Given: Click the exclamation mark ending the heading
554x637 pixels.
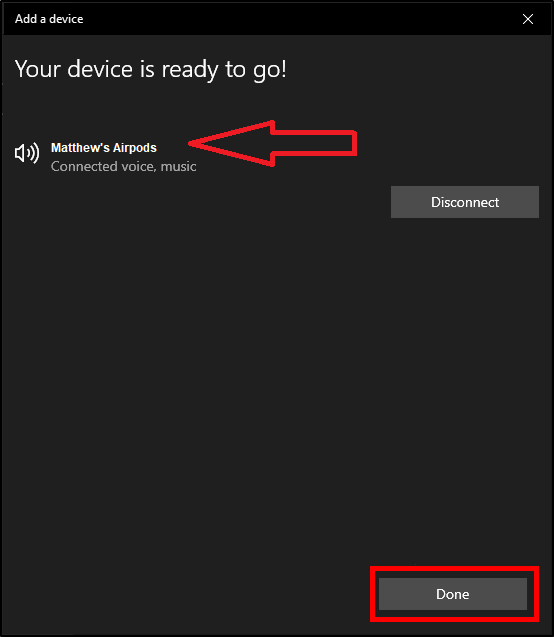Looking at the screenshot, I should coord(283,68).
